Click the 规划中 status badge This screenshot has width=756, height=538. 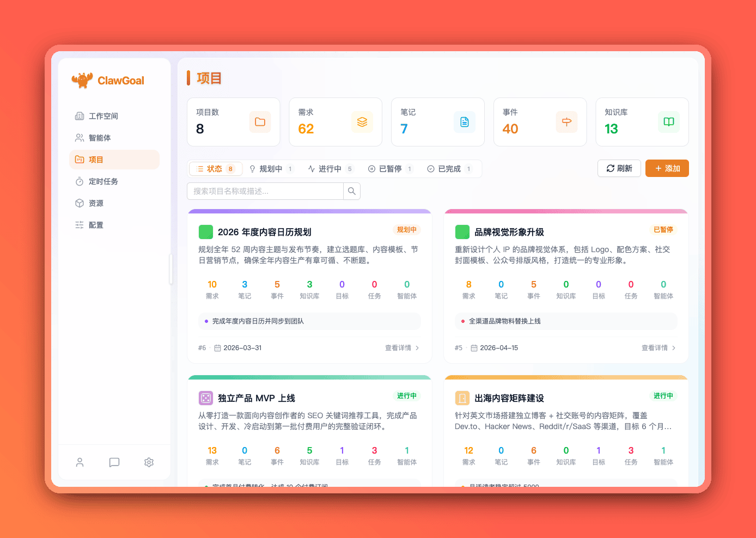click(407, 230)
